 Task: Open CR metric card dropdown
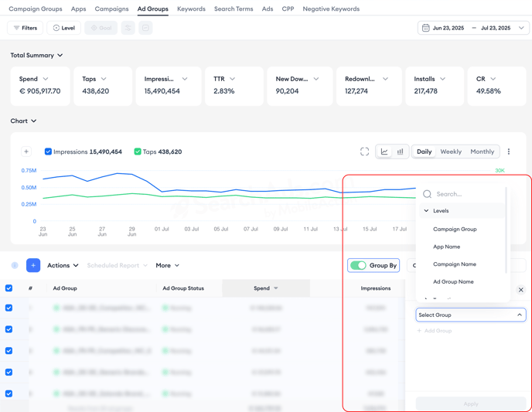click(493, 79)
